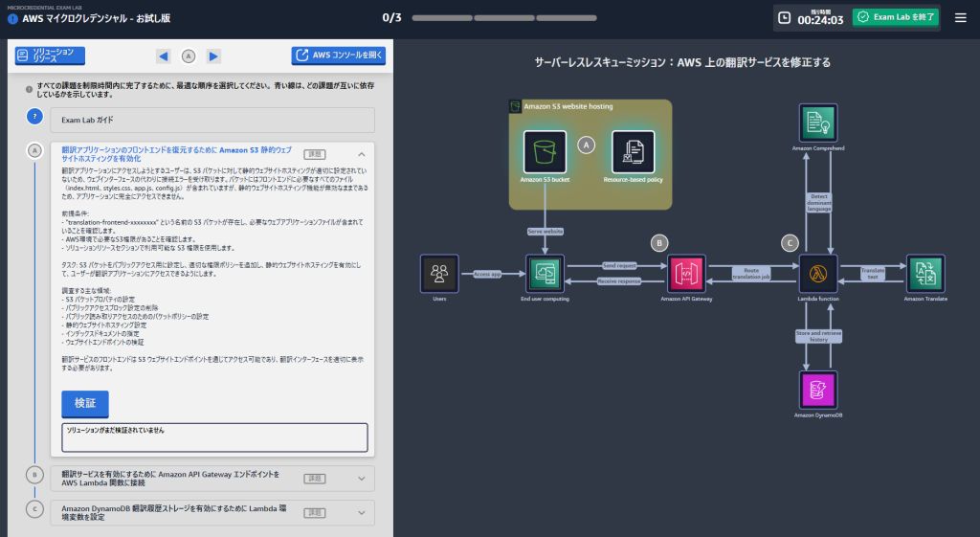Click the task A indicator in navigation
Viewport: 980px width, 537px height.
pyautogui.click(x=189, y=56)
